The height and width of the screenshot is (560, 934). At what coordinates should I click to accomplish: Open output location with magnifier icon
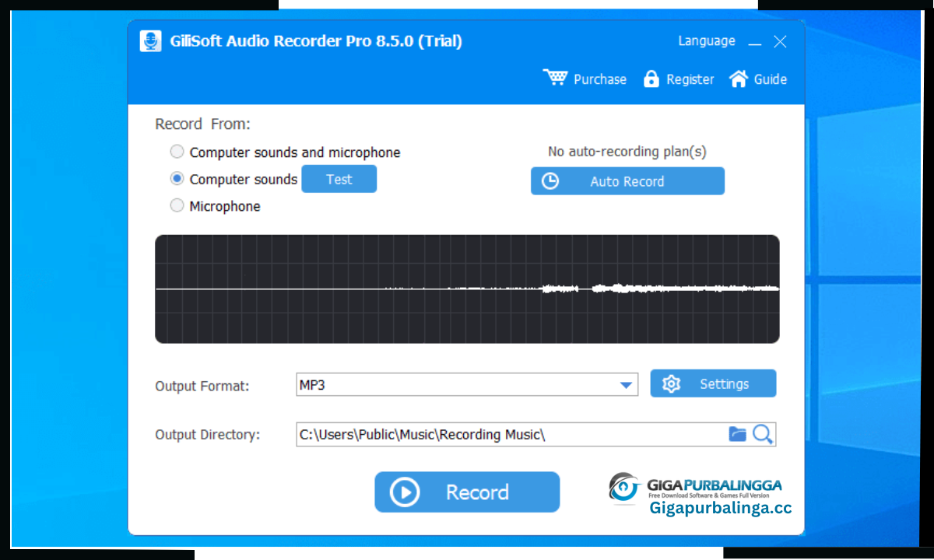(763, 434)
